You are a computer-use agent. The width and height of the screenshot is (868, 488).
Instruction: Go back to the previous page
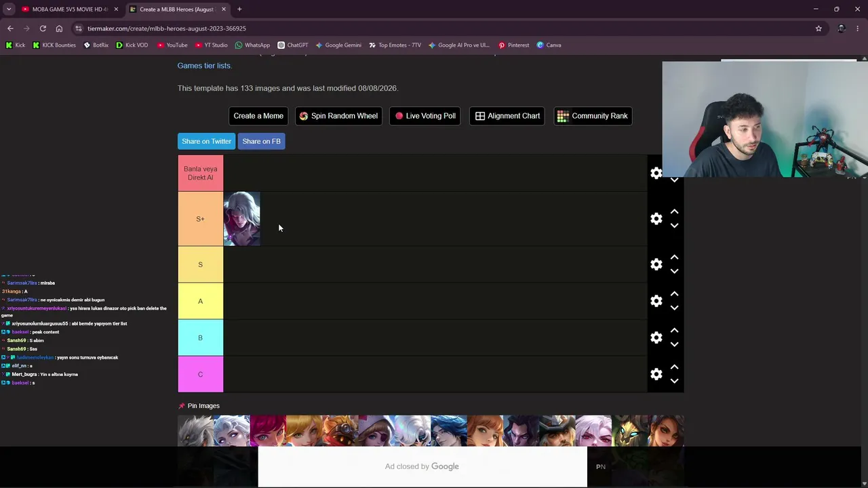[x=10, y=28]
